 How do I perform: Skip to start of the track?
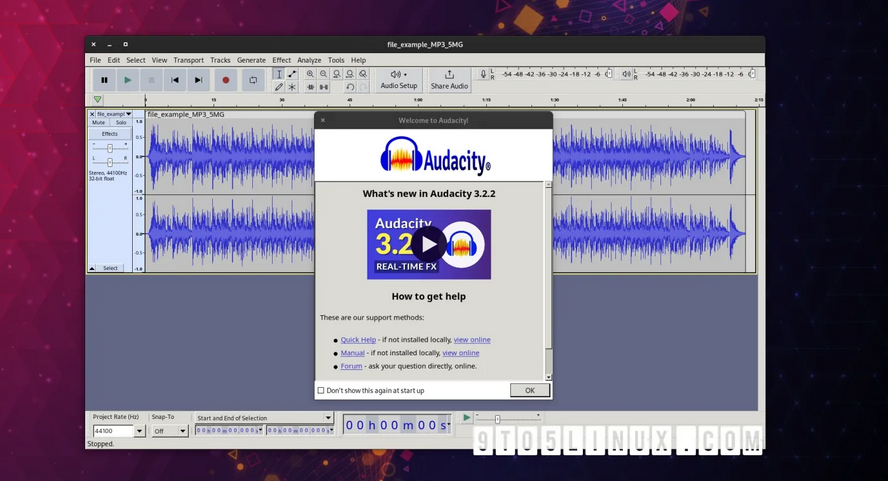tap(175, 80)
